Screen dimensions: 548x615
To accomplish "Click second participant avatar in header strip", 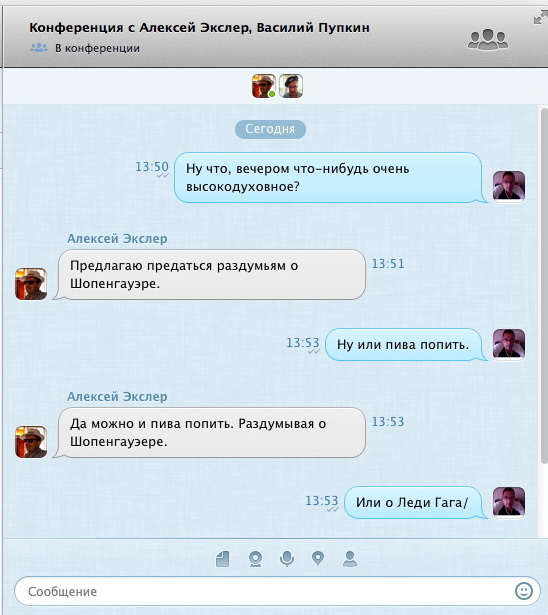I will 291,86.
